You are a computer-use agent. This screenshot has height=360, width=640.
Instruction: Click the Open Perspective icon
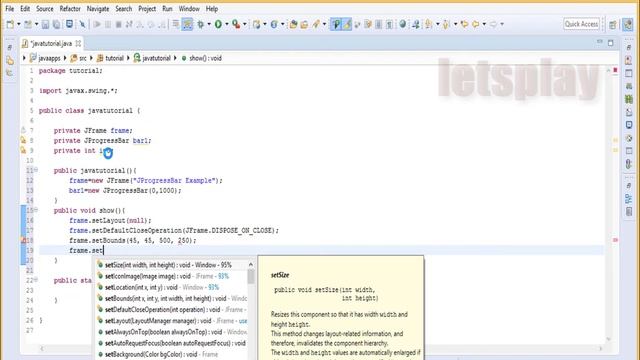coord(613,24)
